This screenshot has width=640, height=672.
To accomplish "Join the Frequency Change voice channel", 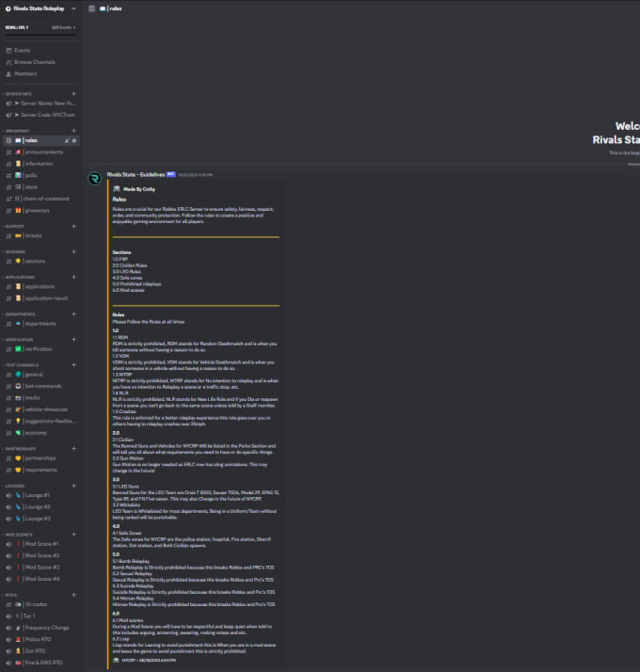I will [40, 628].
